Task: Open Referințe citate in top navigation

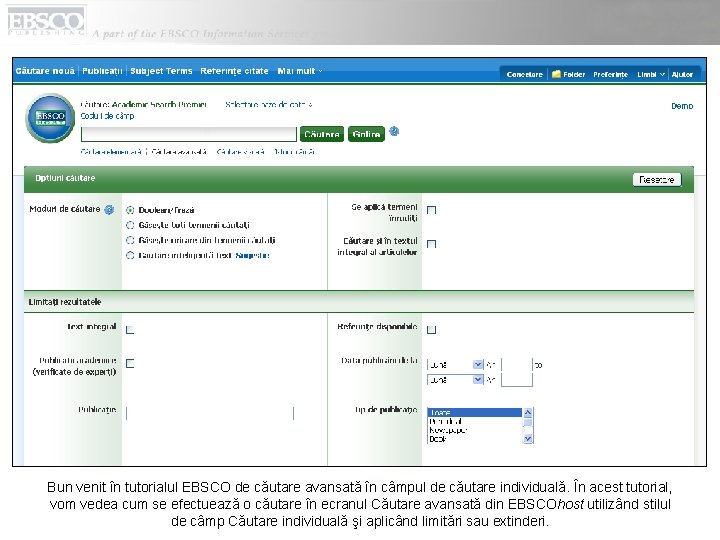Action: point(234,71)
